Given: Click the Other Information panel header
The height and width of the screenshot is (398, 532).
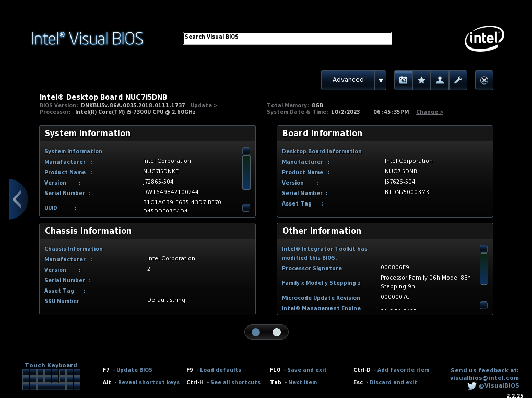Looking at the screenshot, I should pos(385,231).
